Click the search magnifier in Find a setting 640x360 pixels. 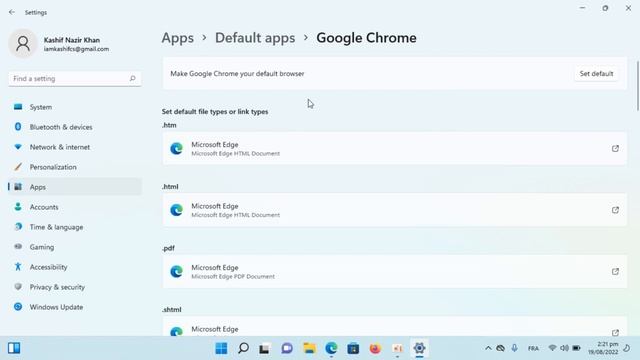coord(132,78)
